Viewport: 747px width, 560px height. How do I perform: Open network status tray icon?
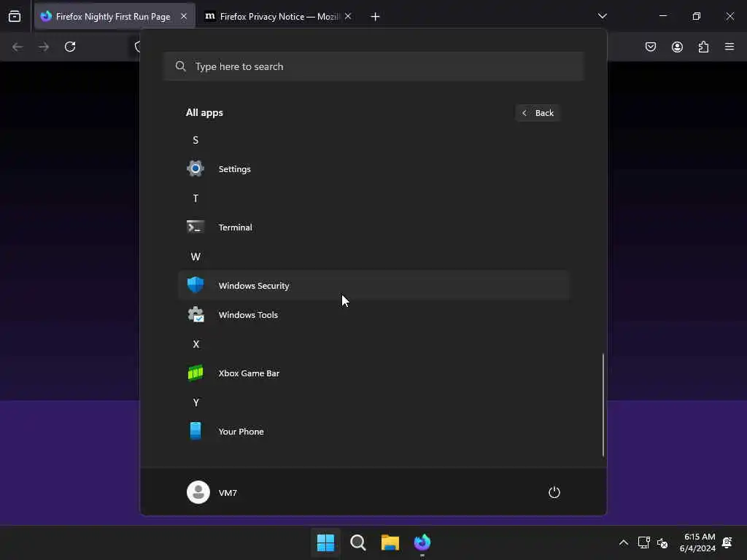(643, 542)
